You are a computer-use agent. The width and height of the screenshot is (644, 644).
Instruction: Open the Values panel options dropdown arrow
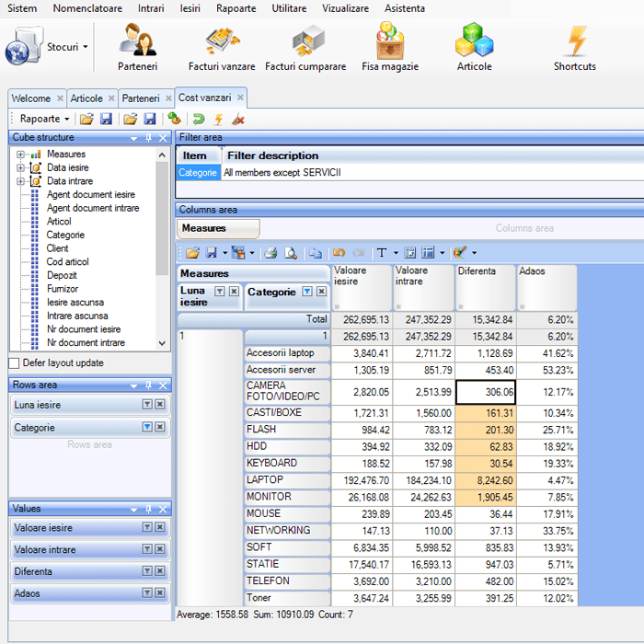click(x=134, y=510)
